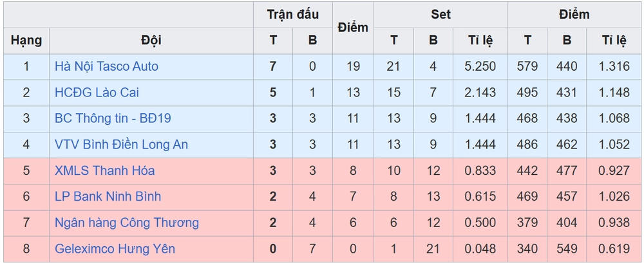Click the Trận đấu header cell

[x=293, y=14]
